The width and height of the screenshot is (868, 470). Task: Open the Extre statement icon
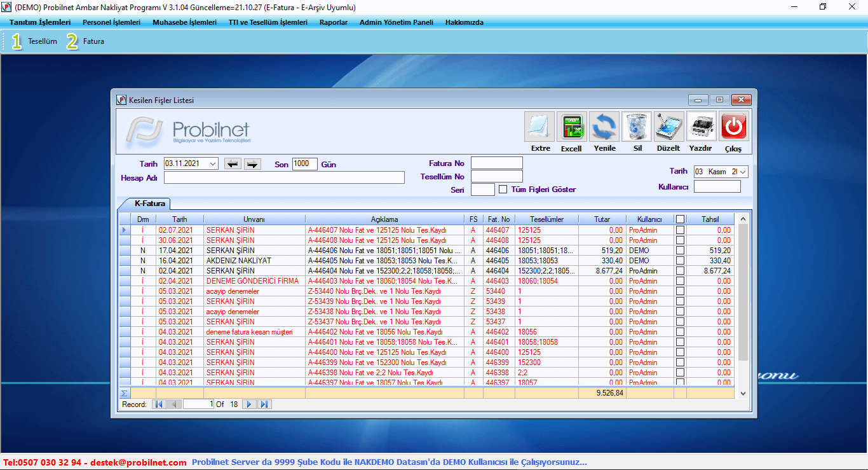[539, 127]
